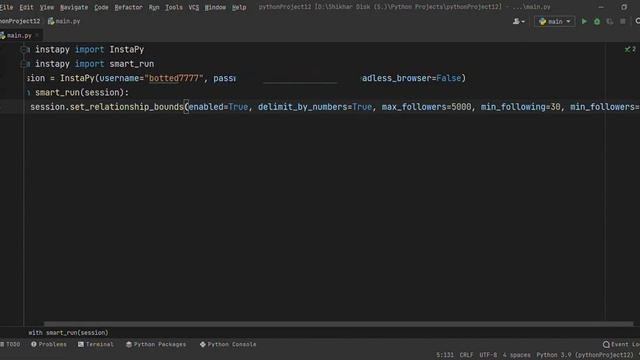Click the inspections checkmark widget in editor corner

click(x=630, y=49)
